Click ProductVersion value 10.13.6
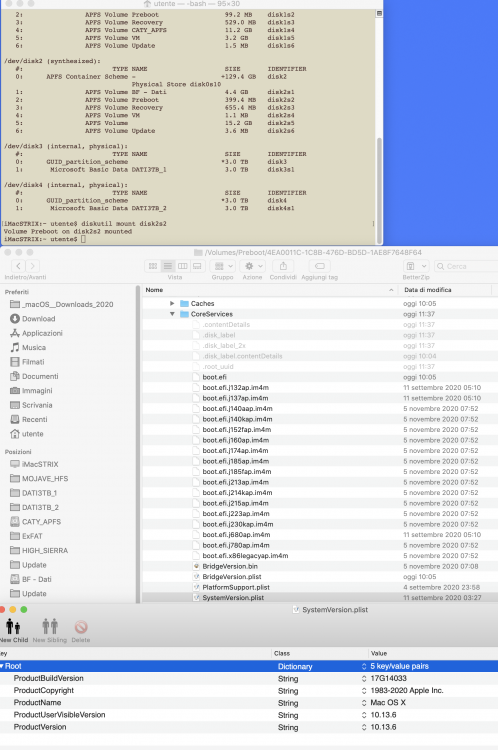The height and width of the screenshot is (750, 498). pyautogui.click(x=383, y=728)
